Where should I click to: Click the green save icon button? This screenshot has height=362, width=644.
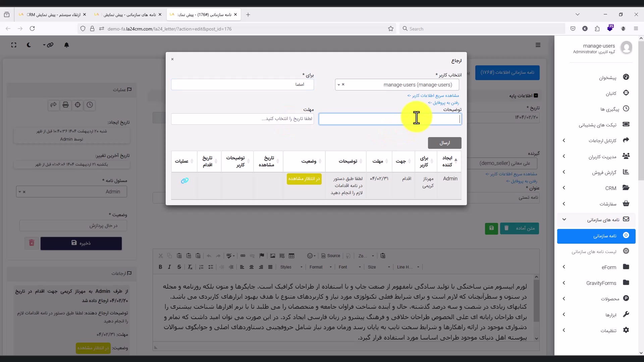(x=491, y=228)
